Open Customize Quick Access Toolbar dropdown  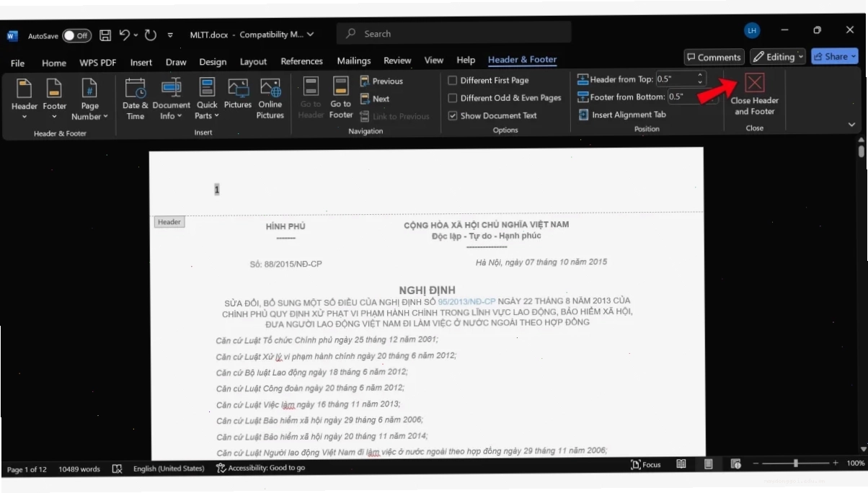pyautogui.click(x=170, y=35)
